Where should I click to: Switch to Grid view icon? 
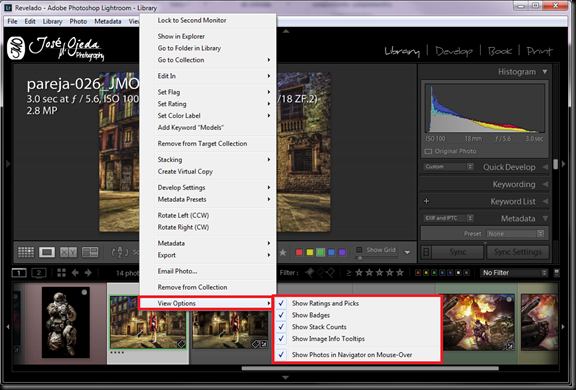tap(26, 252)
